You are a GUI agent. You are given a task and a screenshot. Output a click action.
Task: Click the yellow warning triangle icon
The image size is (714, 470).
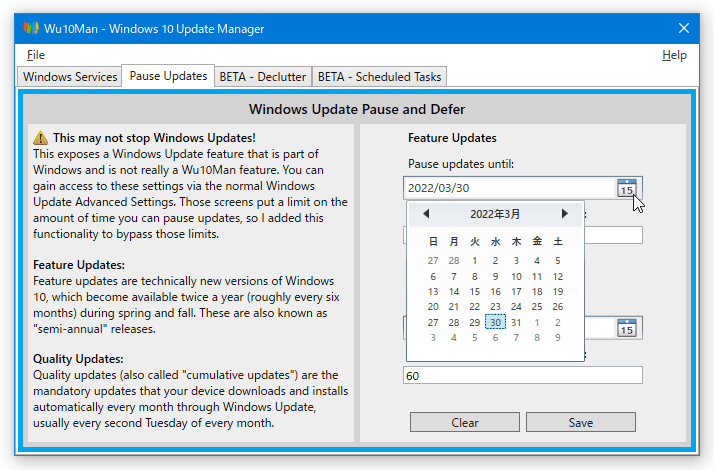coord(41,138)
